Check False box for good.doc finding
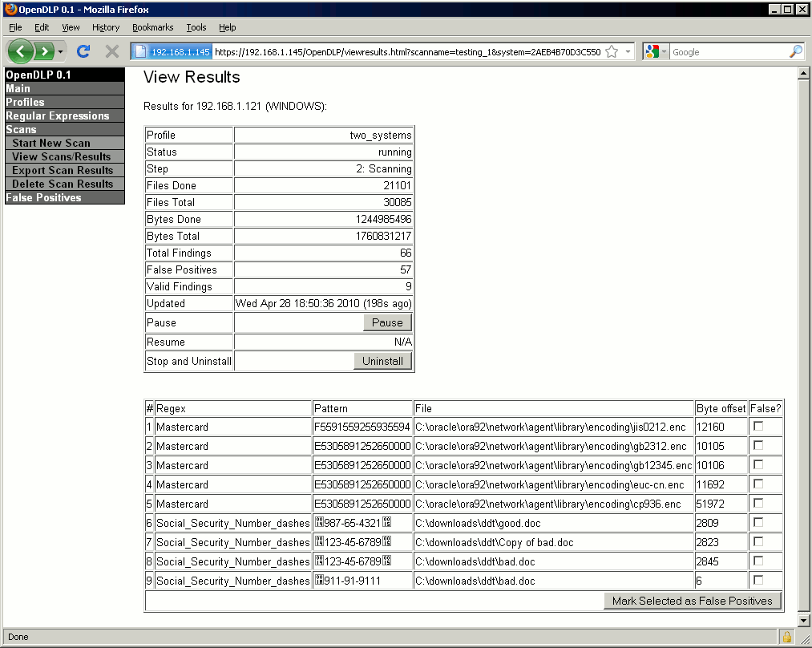Viewport: 812px width, 648px height. [x=758, y=522]
